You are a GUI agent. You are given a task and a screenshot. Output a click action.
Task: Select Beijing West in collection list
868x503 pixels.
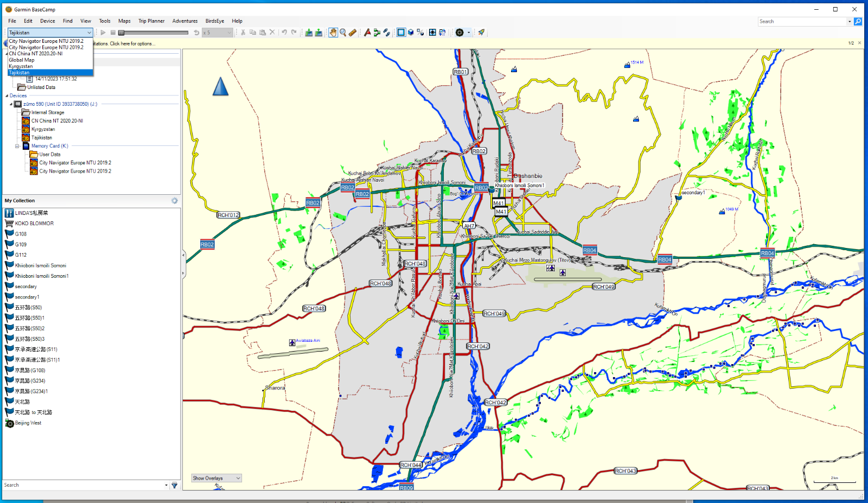click(x=28, y=423)
